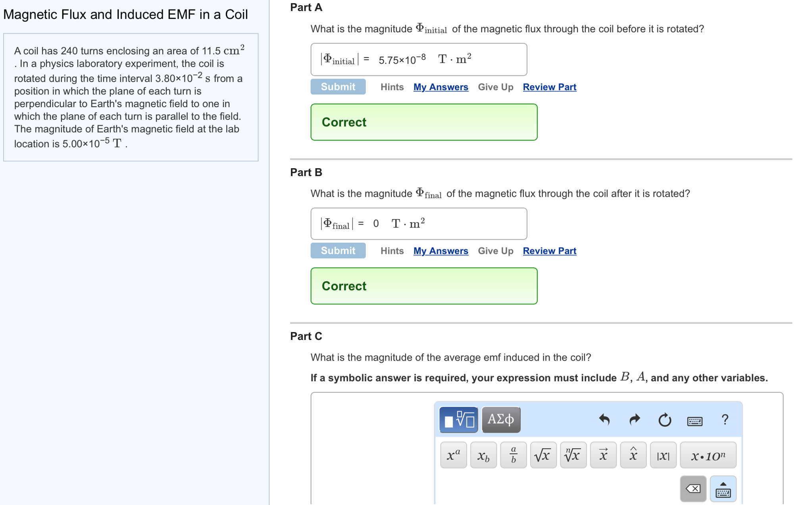This screenshot has height=505, width=812.
Task: Add a hat accent over x
Action: pyautogui.click(x=633, y=455)
